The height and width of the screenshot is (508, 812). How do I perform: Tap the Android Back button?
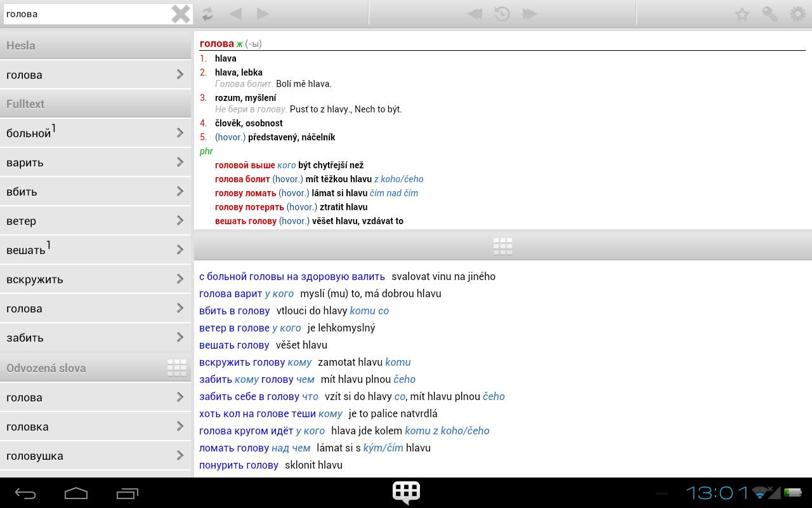point(25,493)
